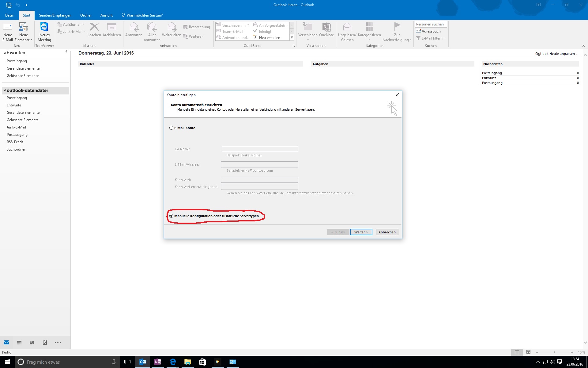Open the Datei menu tab

point(9,15)
